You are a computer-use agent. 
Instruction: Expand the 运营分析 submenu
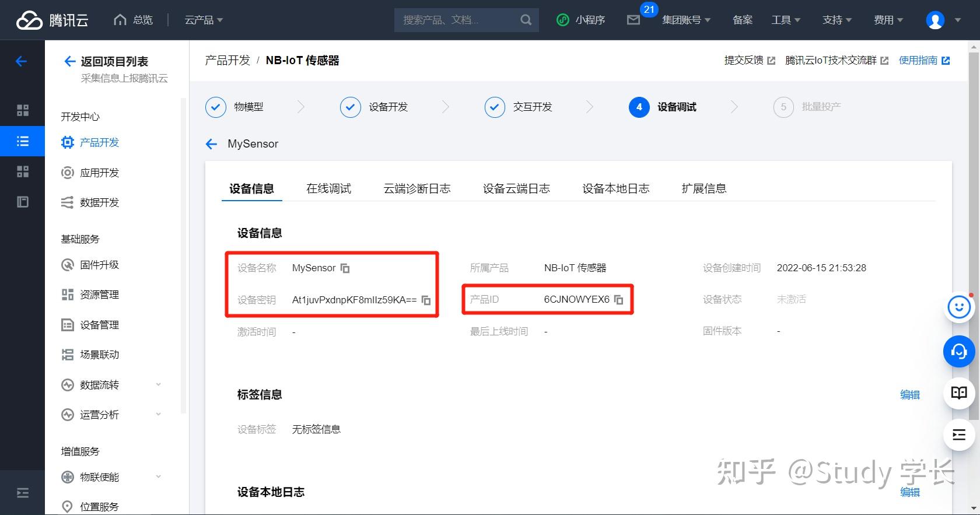tap(111, 415)
